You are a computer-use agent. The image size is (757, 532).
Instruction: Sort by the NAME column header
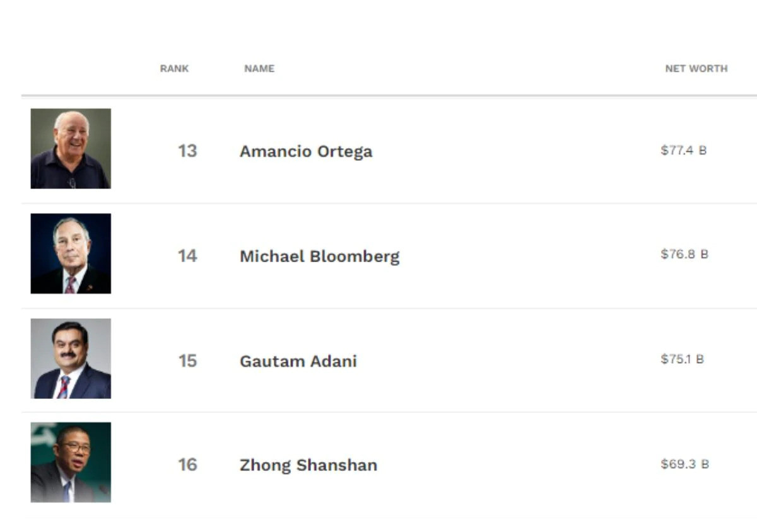[x=259, y=69]
